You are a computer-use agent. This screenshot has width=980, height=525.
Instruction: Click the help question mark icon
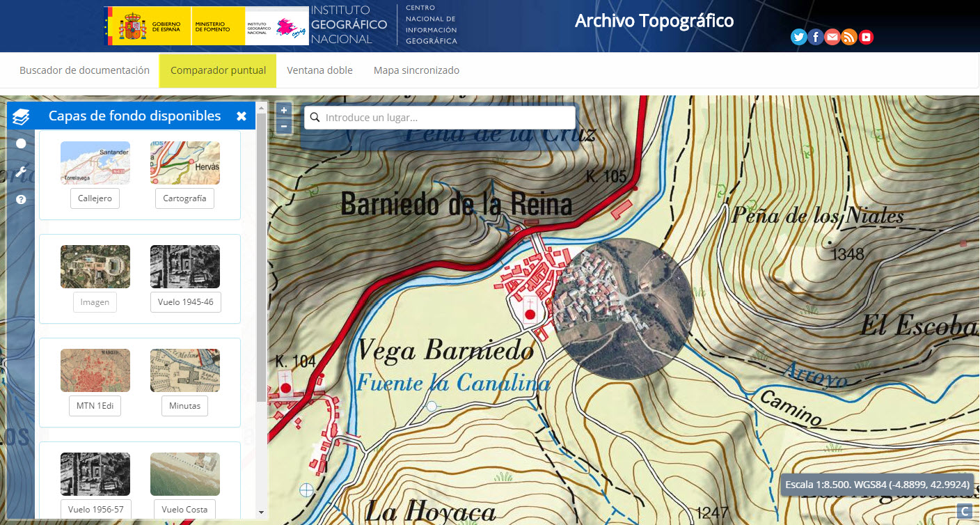pos(21,199)
